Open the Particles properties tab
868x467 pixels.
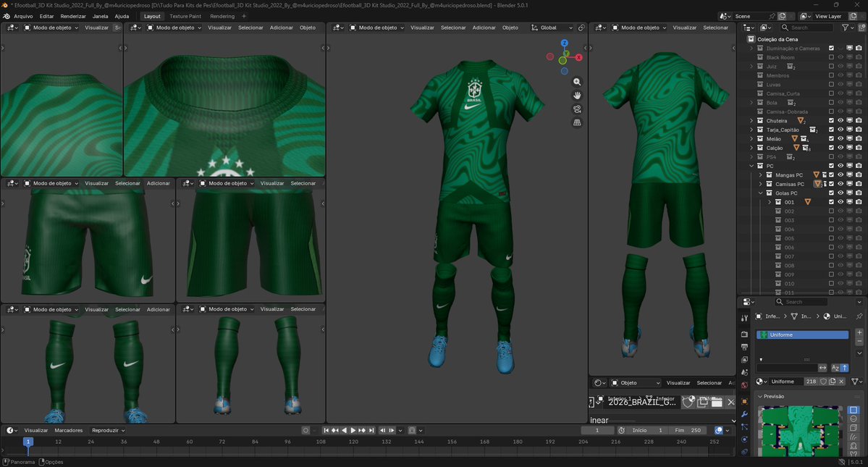coord(744,427)
